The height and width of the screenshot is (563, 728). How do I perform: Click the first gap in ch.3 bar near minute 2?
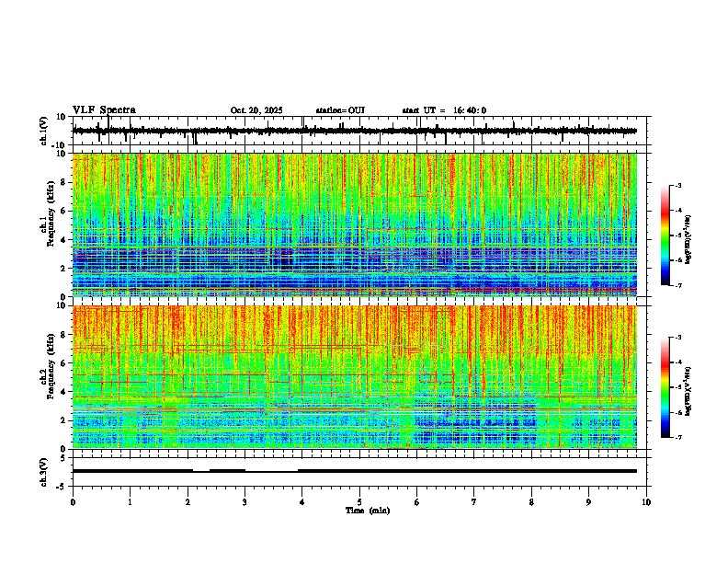coord(201,471)
